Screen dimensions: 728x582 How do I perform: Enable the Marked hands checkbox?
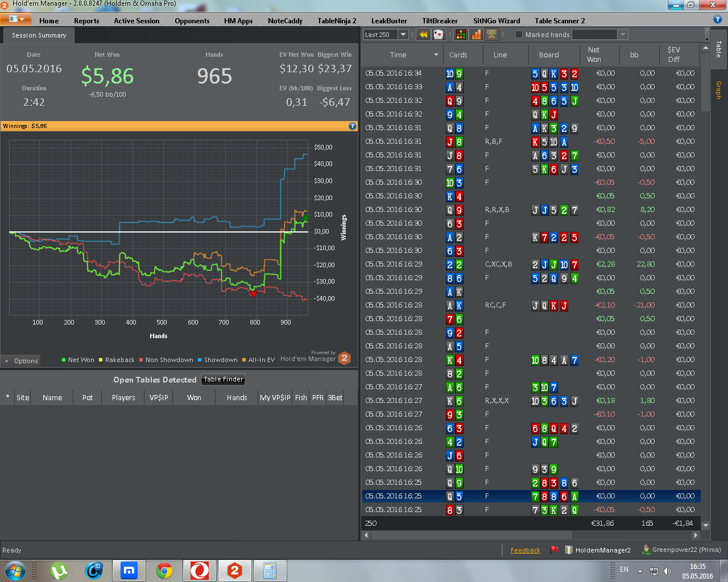(x=519, y=35)
